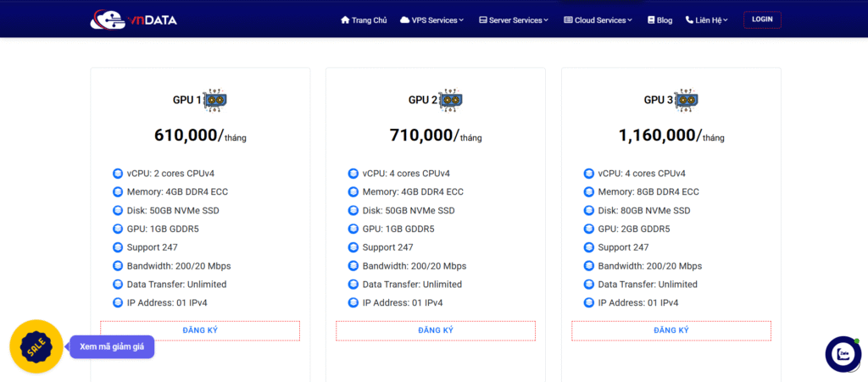Open the Blog page link
The height and width of the screenshot is (382, 868).
point(665,20)
